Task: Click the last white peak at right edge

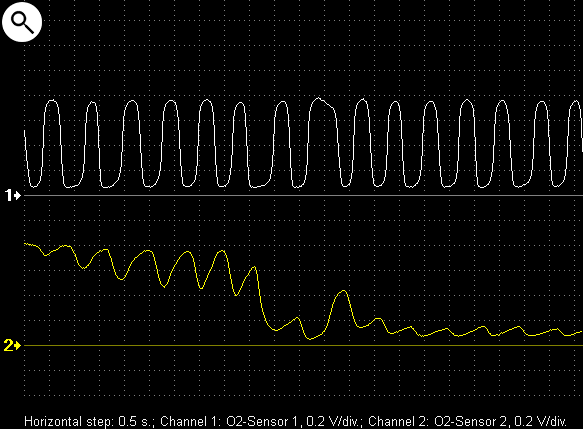Action: point(576,103)
